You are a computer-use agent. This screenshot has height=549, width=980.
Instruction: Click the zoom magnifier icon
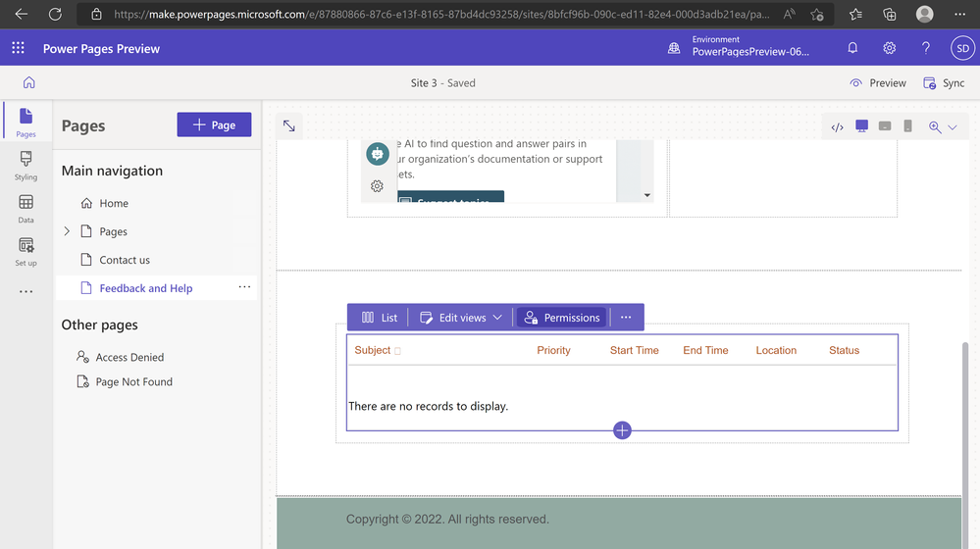(935, 126)
